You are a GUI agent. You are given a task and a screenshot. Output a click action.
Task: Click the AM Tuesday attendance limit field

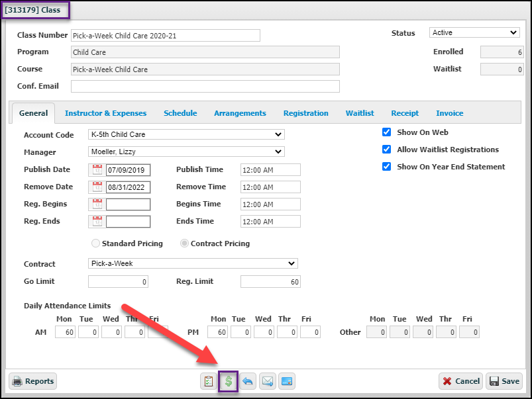tap(88, 332)
